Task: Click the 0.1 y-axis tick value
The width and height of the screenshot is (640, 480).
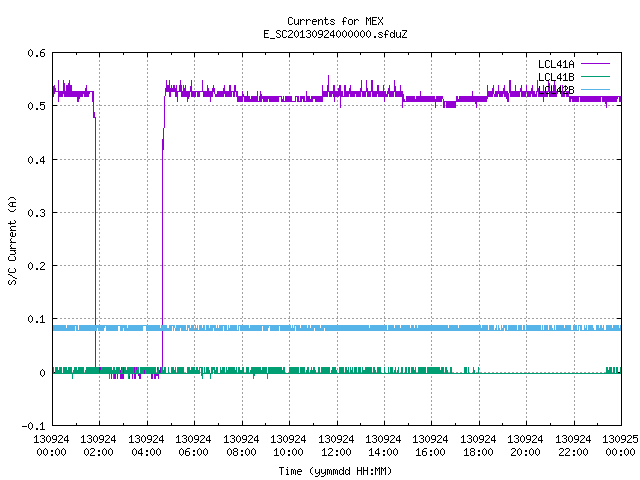Action: coord(36,319)
